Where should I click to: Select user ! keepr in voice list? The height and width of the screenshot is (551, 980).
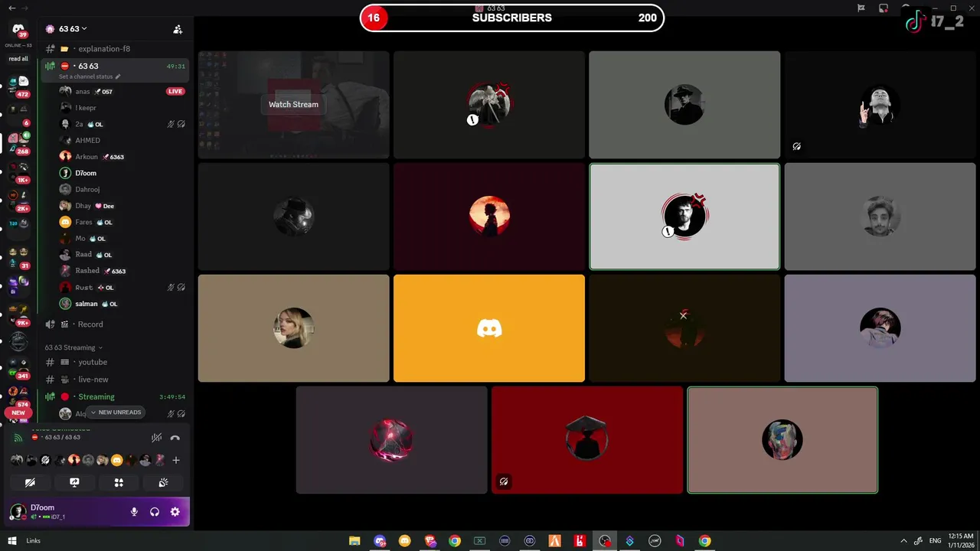coord(122,108)
